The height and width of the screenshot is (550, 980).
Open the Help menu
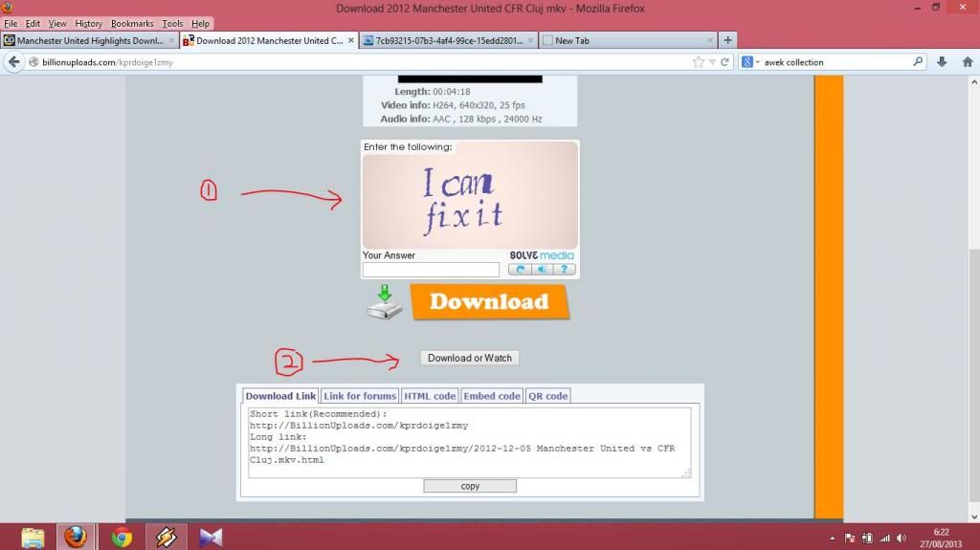(200, 24)
